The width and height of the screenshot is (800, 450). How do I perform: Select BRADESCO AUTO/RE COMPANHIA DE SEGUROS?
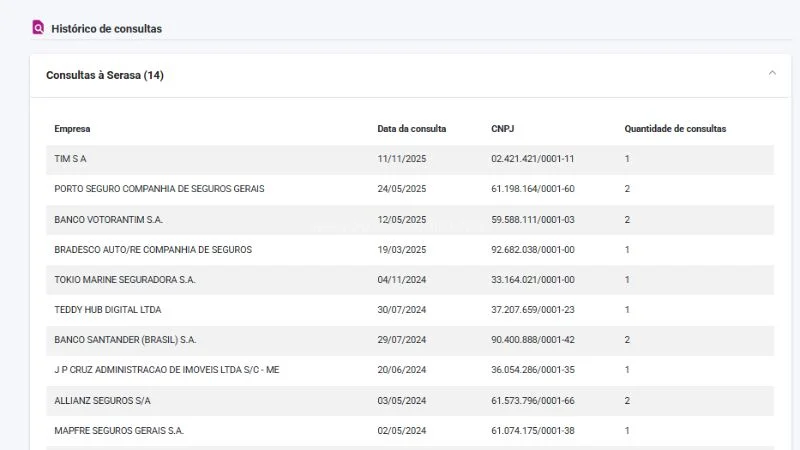pyautogui.click(x=153, y=249)
